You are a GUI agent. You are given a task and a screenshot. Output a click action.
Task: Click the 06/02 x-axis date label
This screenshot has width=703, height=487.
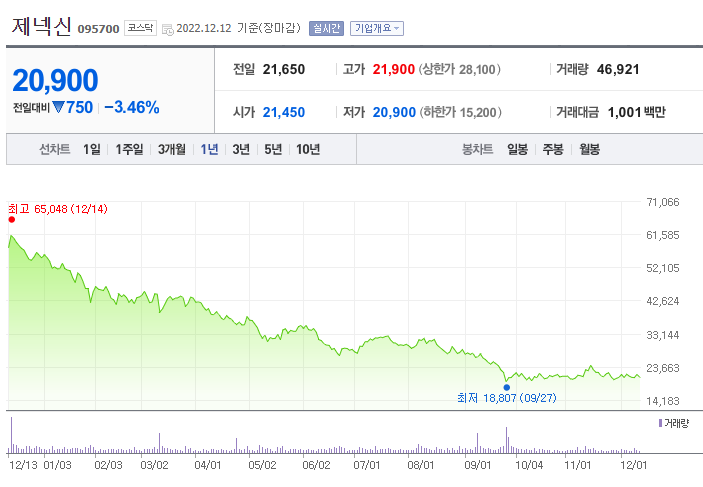316,465
